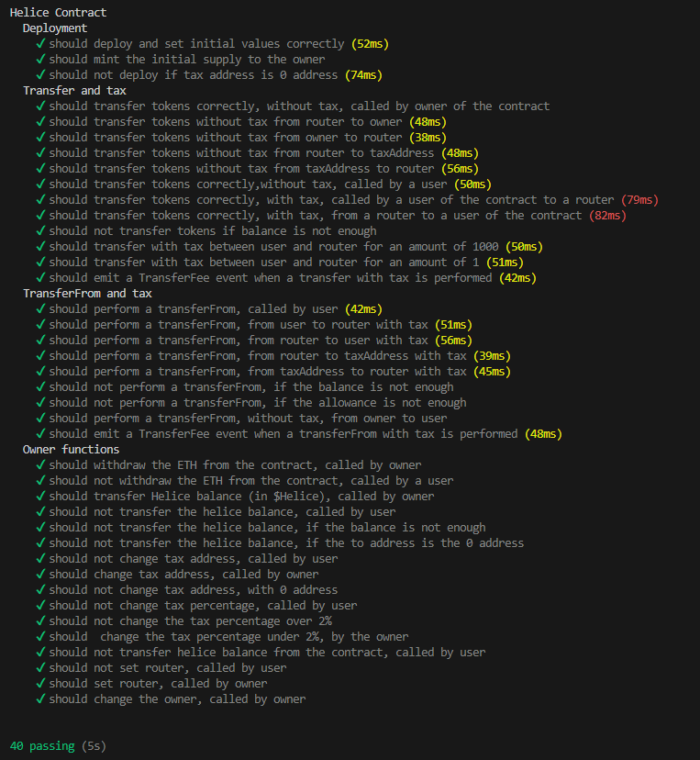The width and height of the screenshot is (700, 760).
Task: Click checkmark next to 'should withdraw the ETH from the contract, called by owner'
Action: click(40, 464)
